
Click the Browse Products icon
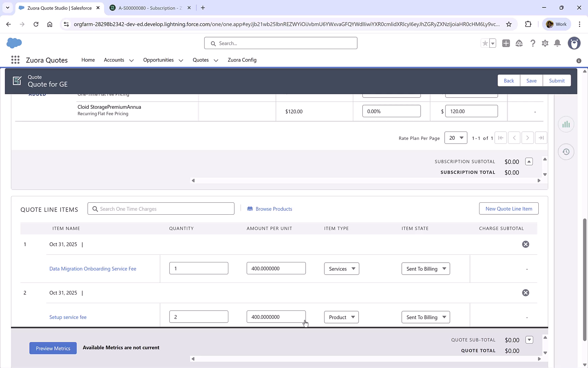(x=250, y=209)
